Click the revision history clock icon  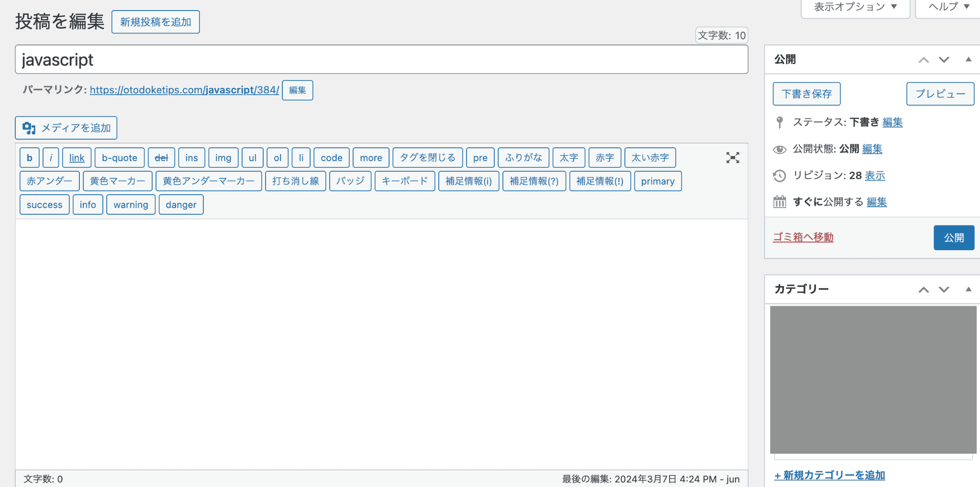click(x=780, y=176)
